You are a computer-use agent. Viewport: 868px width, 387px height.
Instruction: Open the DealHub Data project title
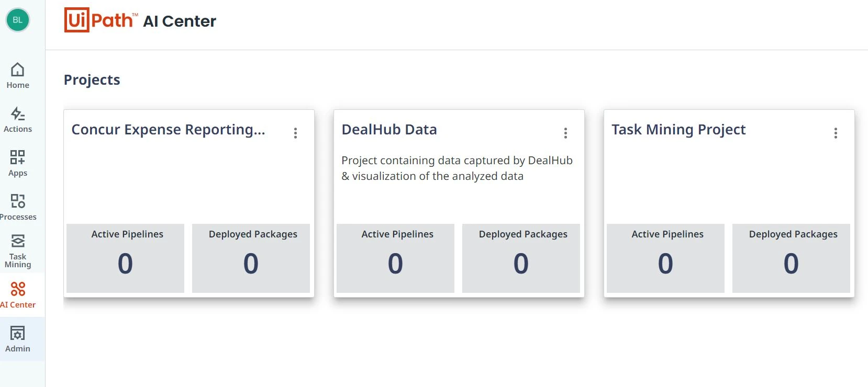pos(389,130)
